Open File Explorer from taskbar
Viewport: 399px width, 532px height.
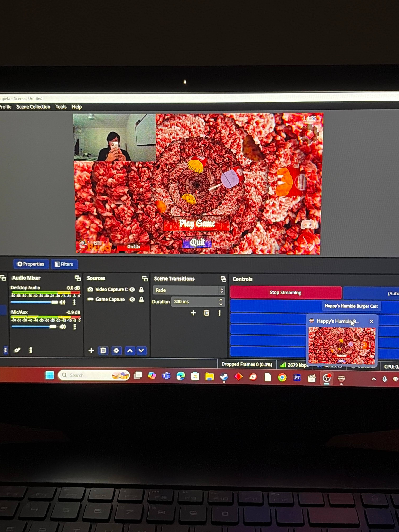pyautogui.click(x=210, y=376)
